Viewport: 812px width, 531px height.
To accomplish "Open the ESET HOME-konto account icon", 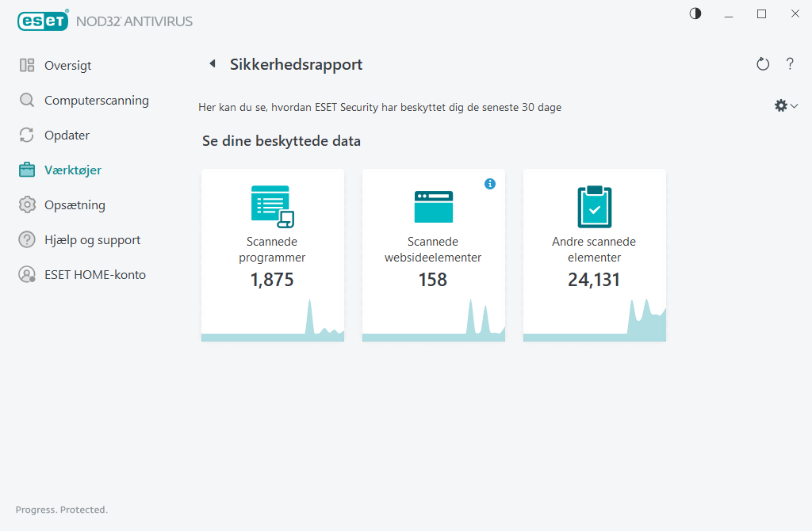I will click(x=26, y=274).
